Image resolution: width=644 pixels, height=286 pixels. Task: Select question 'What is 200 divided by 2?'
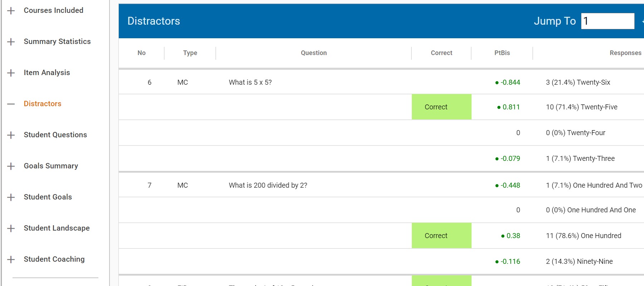268,185
